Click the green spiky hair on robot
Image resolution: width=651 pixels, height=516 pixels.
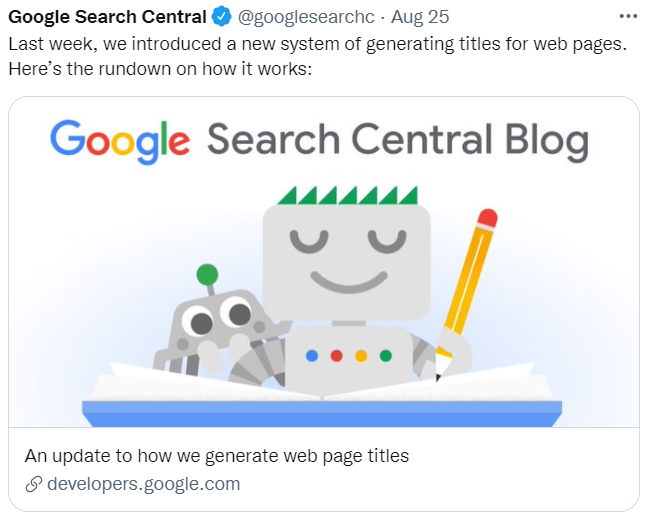coord(347,195)
